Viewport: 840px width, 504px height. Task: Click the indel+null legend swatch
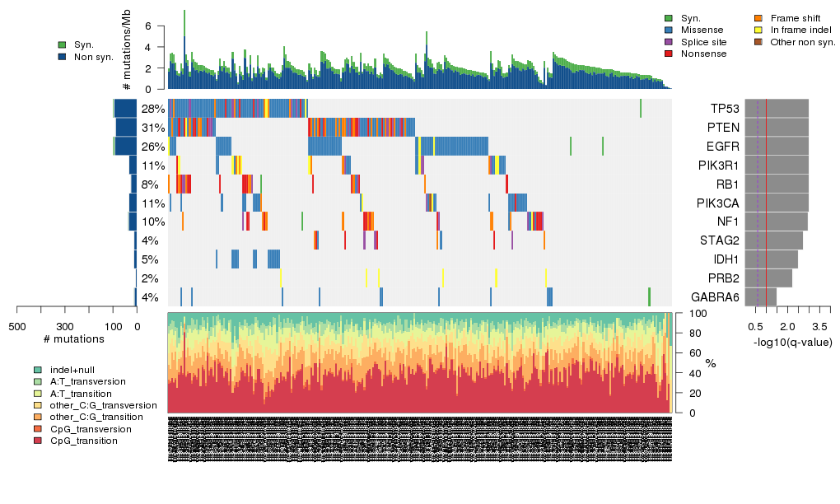pos(38,370)
